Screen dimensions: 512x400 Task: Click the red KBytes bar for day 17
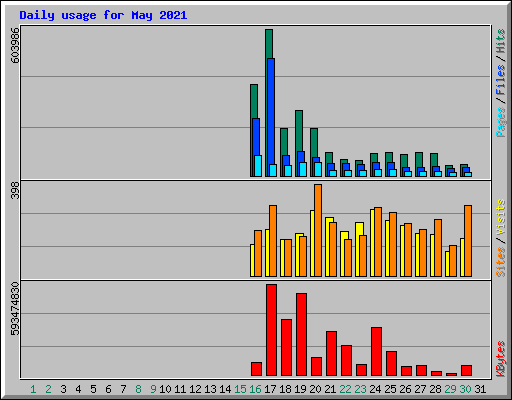pyautogui.click(x=271, y=330)
